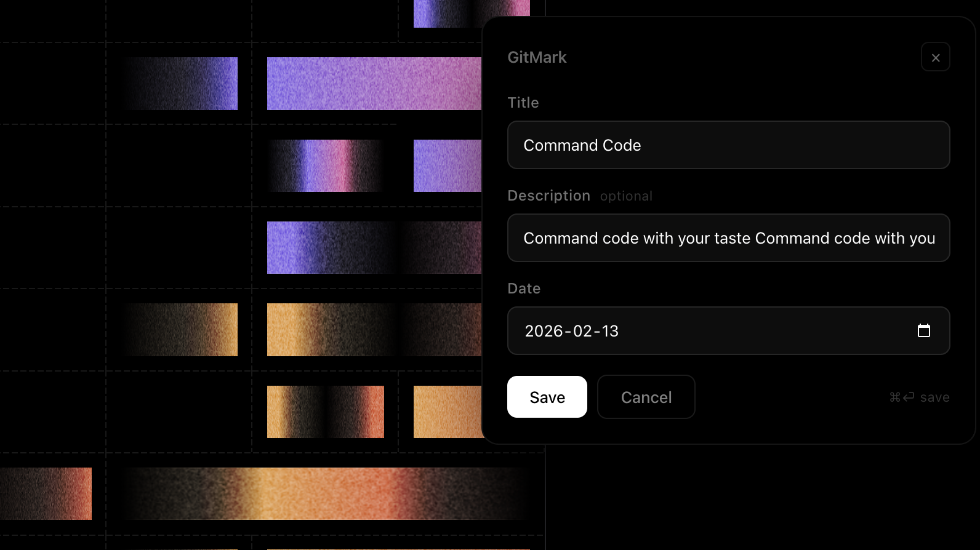Click the Cancel button
This screenshot has height=550, width=980.
click(646, 397)
